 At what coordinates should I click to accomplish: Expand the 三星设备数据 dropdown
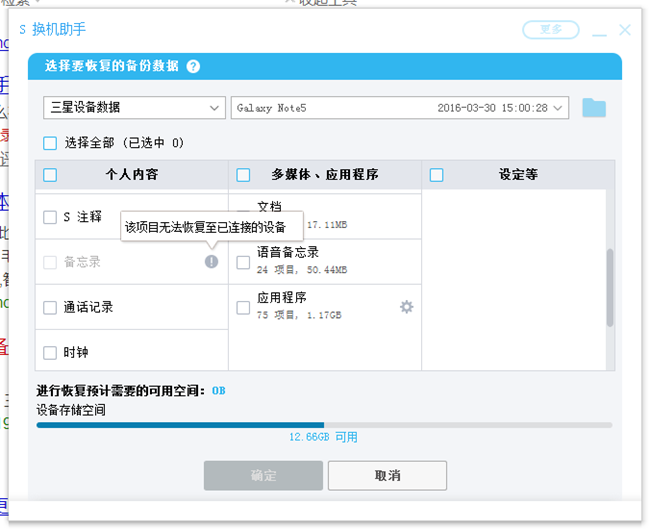135,108
